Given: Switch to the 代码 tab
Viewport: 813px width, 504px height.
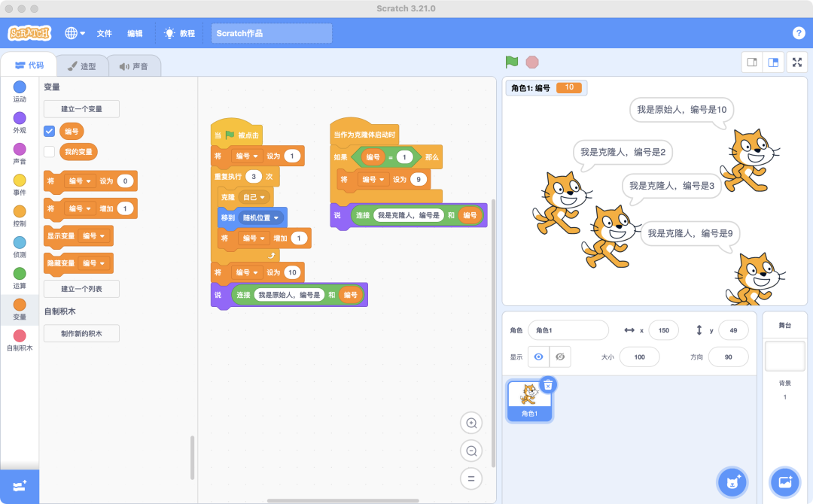Looking at the screenshot, I should pos(29,65).
